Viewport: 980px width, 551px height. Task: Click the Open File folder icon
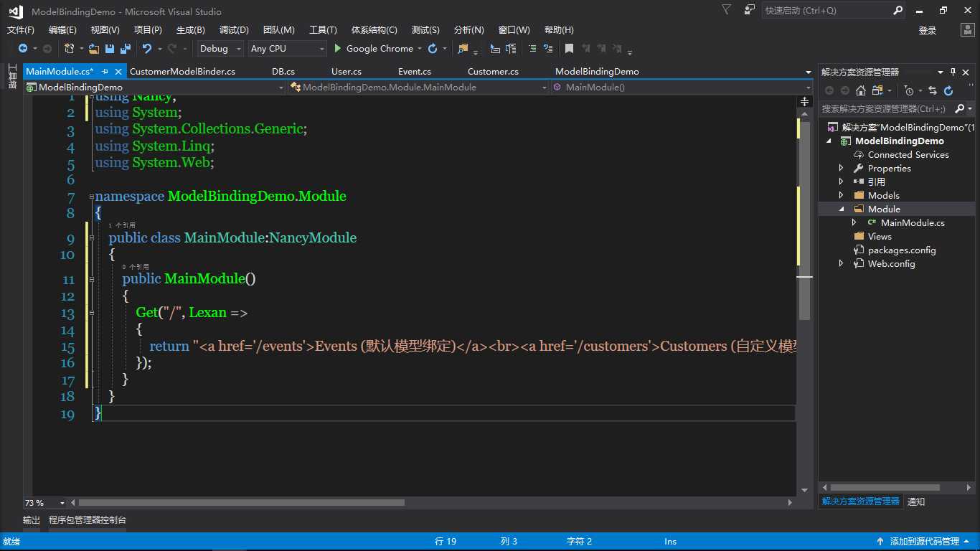[x=94, y=49]
